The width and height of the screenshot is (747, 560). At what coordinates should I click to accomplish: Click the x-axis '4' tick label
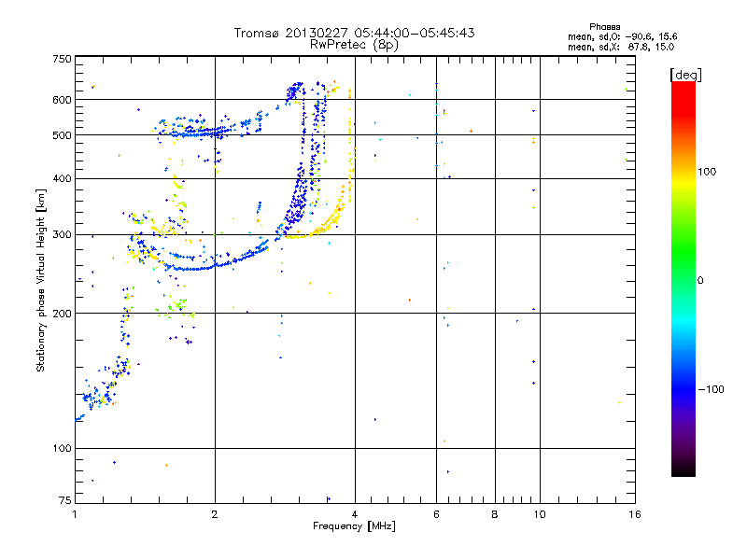click(x=355, y=514)
